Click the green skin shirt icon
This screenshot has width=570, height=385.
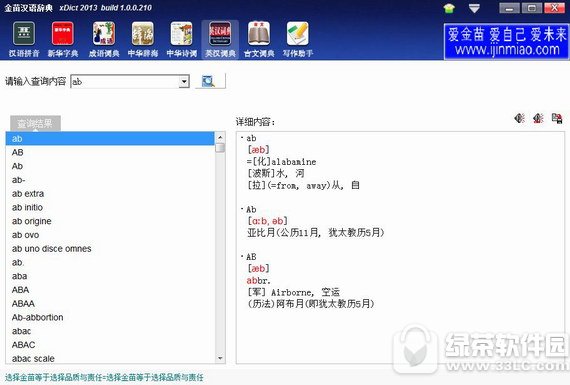(449, 8)
